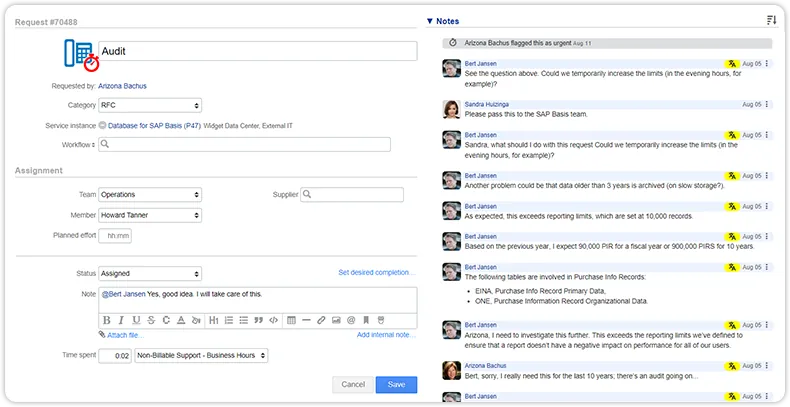Click the paperclip icon beside Attach file

click(x=102, y=334)
